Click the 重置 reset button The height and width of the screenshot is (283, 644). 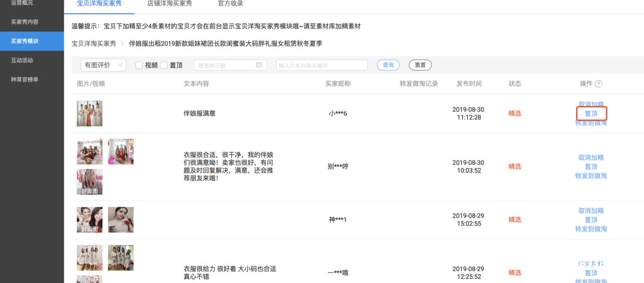[420, 65]
